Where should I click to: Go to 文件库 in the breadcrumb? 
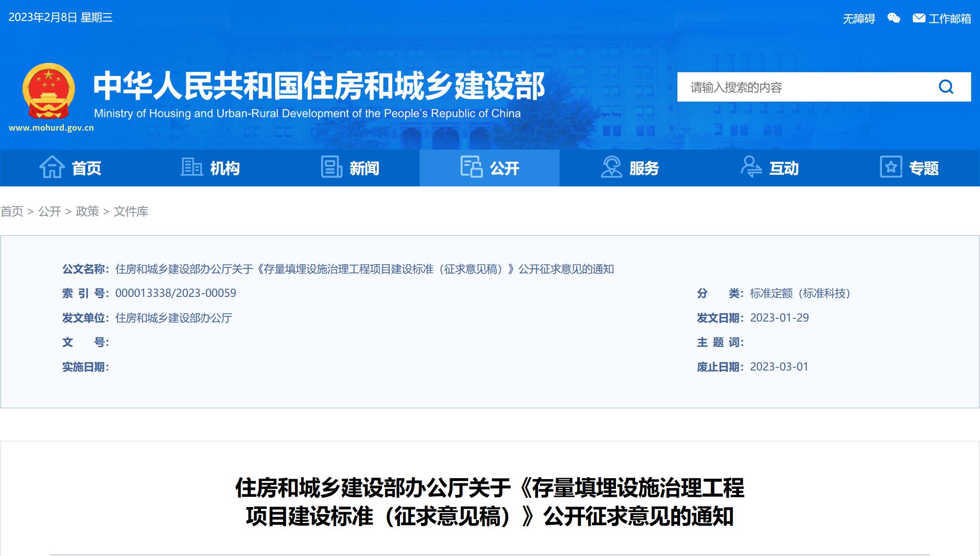click(131, 212)
